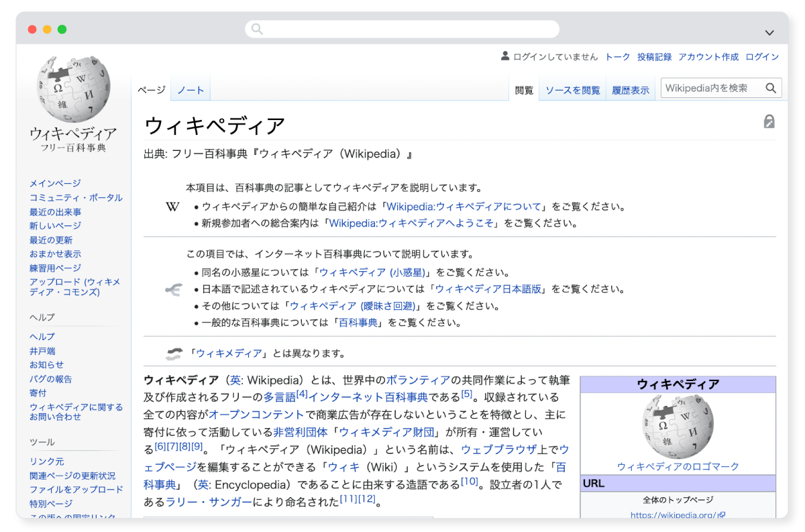Click the browser address bar search icon
The height and width of the screenshot is (532, 805).
(x=257, y=29)
